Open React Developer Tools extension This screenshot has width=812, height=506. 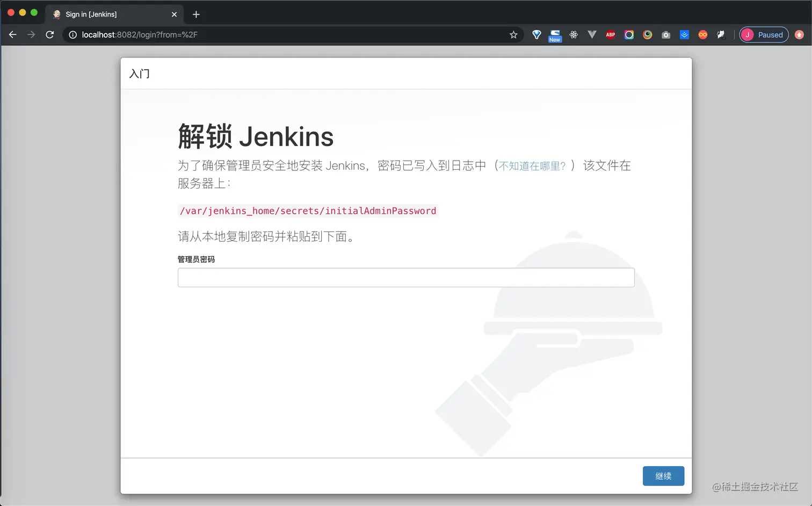click(x=574, y=34)
